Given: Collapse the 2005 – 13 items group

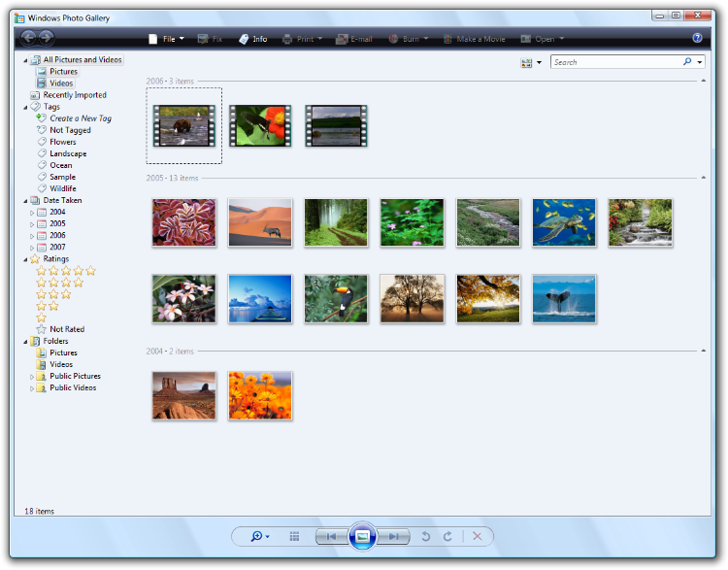Looking at the screenshot, I should click(x=702, y=178).
